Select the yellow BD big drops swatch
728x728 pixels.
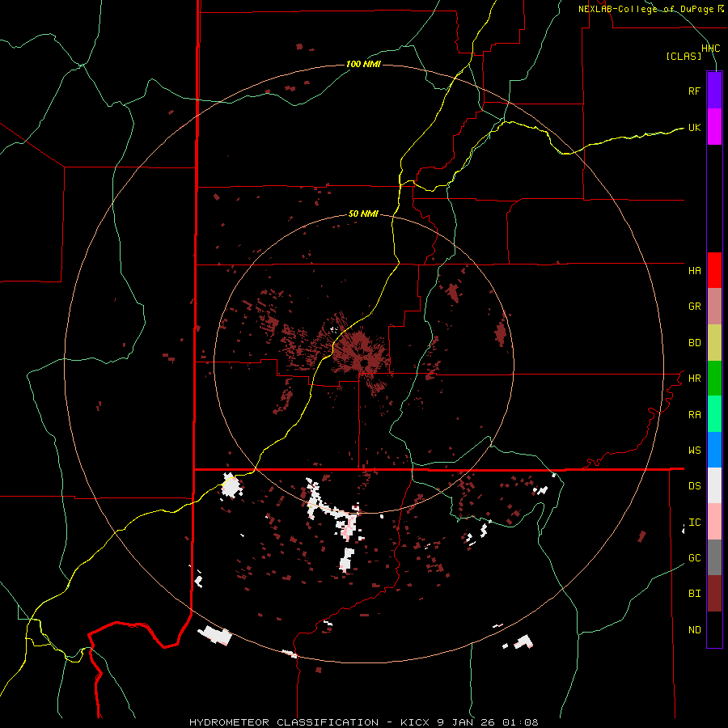[x=714, y=342]
